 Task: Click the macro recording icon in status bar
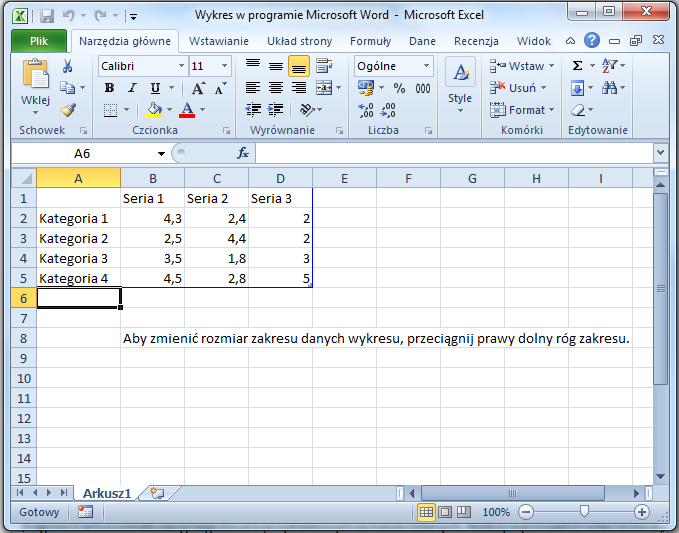pyautogui.click(x=85, y=512)
